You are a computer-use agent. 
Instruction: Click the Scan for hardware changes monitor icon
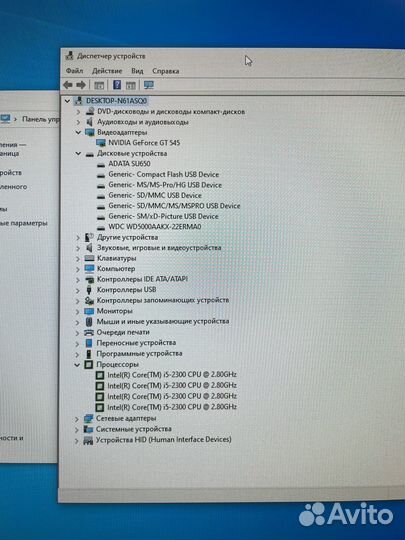(x=149, y=85)
